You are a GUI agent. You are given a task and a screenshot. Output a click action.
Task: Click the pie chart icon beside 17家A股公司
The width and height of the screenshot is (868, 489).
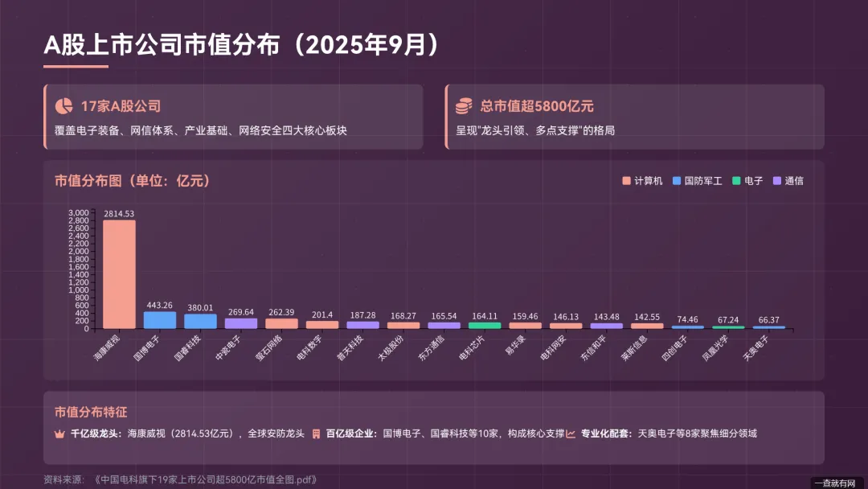[63, 106]
